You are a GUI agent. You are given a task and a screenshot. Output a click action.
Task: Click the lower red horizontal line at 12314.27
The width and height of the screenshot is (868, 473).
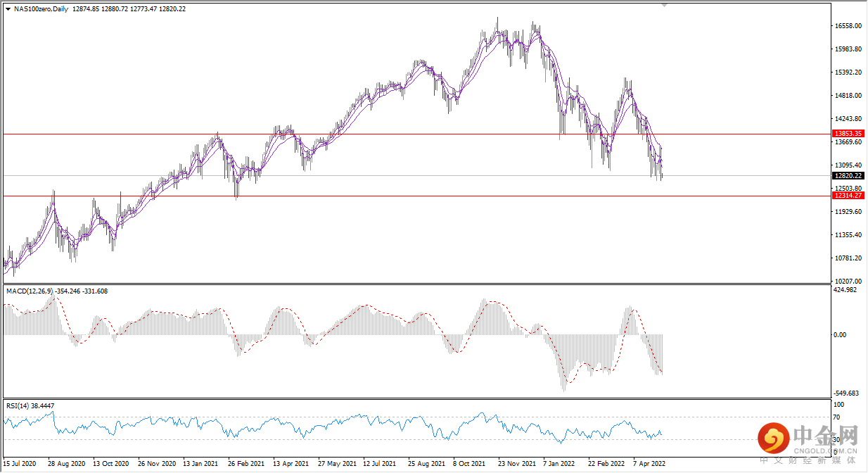(x=416, y=196)
